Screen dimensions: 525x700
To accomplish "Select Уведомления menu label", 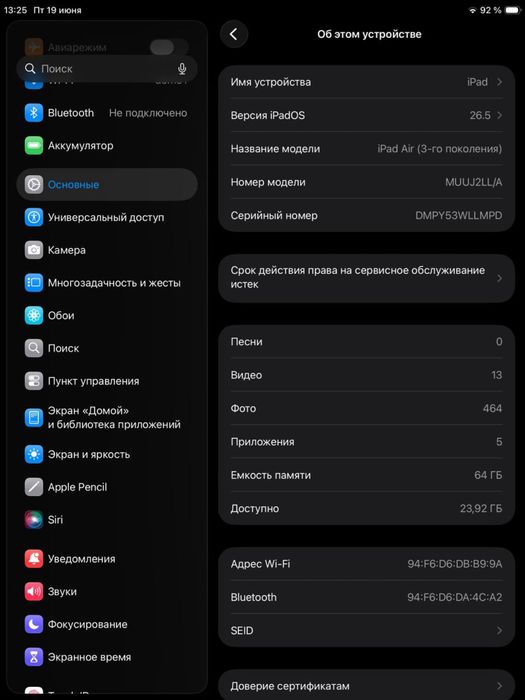I will [82, 559].
